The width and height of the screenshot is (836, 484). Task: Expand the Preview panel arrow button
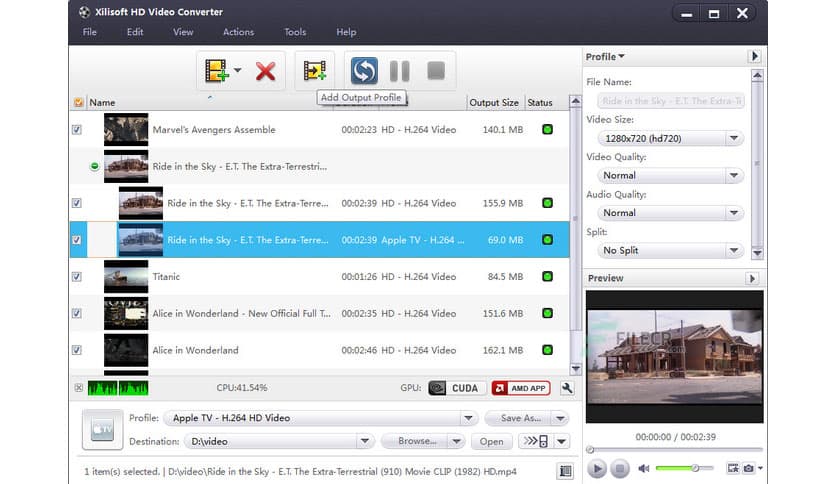point(752,278)
